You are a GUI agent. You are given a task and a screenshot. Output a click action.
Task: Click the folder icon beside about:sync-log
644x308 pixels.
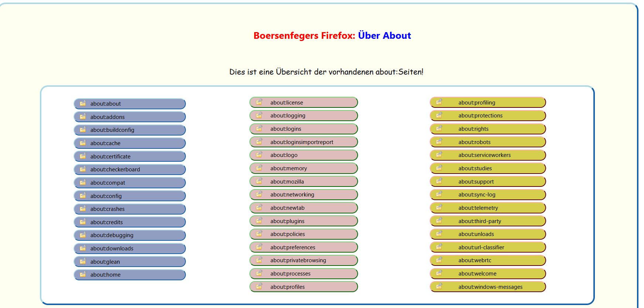[439, 194]
